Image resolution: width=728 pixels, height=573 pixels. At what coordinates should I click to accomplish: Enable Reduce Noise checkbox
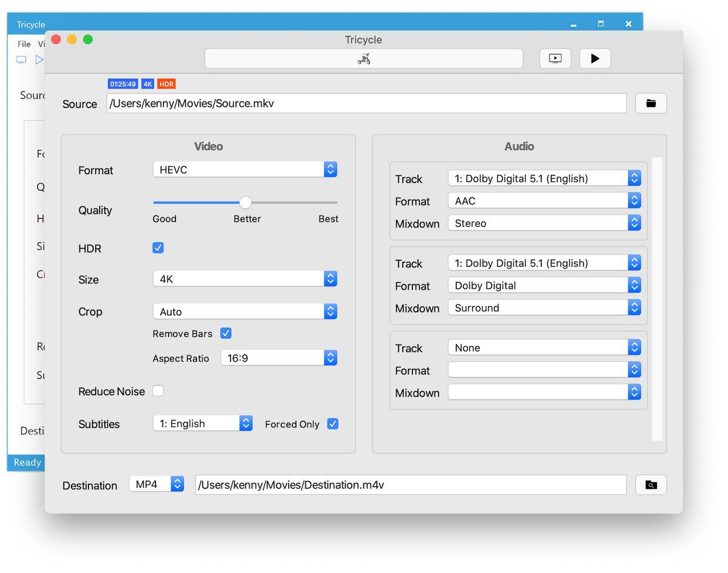click(158, 391)
